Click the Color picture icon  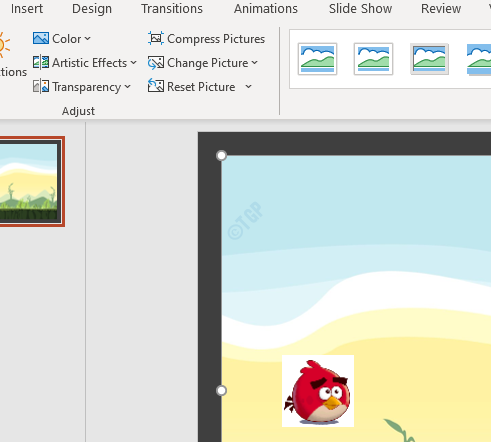(41, 38)
